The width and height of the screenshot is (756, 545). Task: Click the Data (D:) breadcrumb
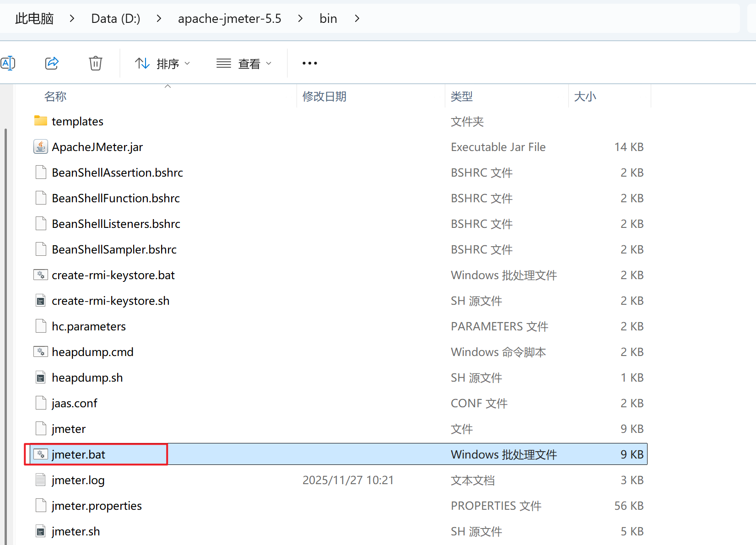point(116,18)
